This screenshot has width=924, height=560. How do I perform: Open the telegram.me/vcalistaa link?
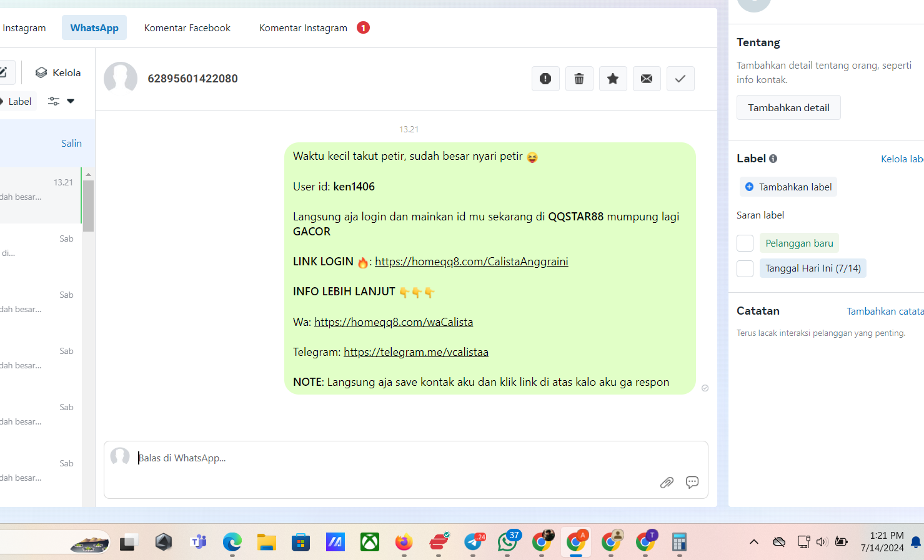(416, 352)
